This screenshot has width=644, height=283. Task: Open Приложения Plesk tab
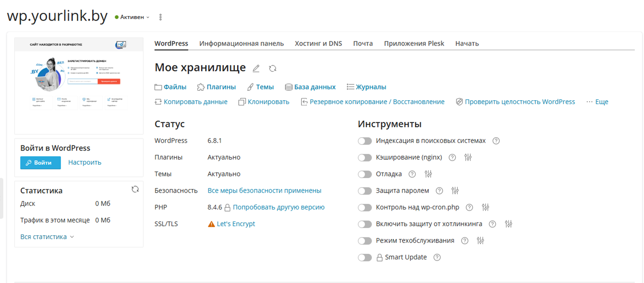(x=414, y=43)
